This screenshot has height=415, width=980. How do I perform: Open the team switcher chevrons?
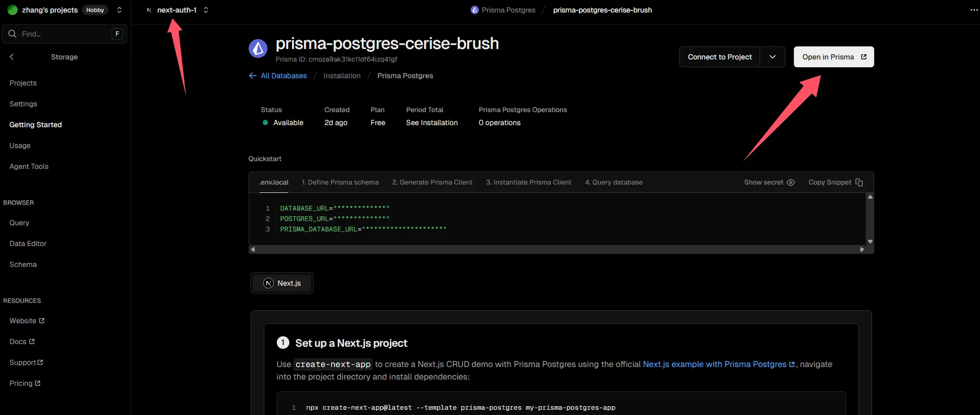click(119, 10)
